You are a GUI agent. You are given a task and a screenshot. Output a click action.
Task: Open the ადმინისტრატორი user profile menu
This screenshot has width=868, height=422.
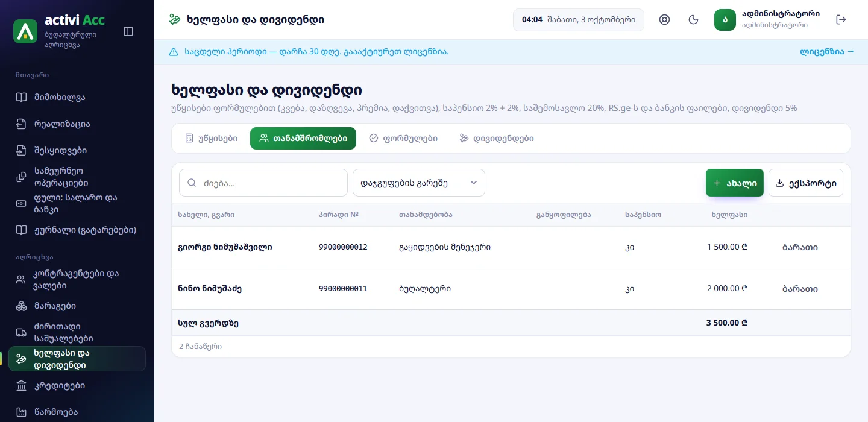(x=767, y=19)
